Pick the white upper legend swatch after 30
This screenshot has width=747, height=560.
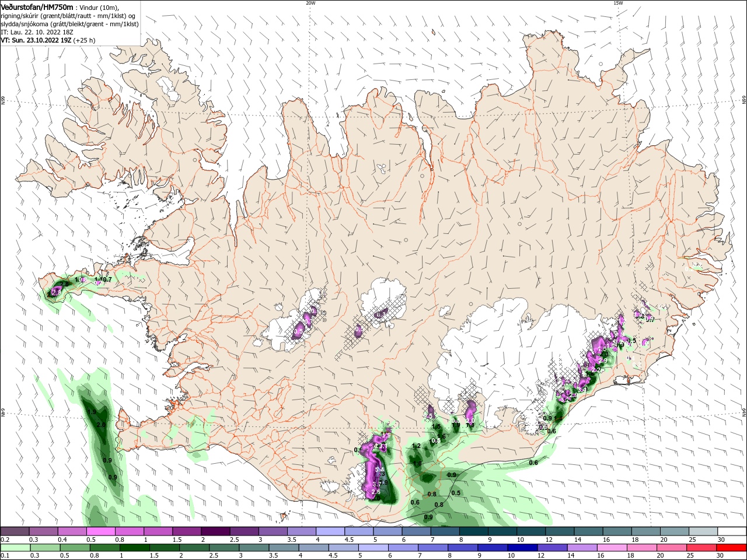click(x=731, y=531)
